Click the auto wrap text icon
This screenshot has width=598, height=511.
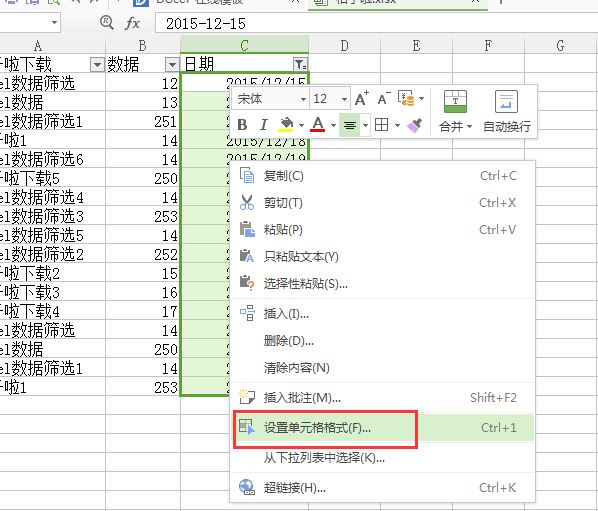506,101
